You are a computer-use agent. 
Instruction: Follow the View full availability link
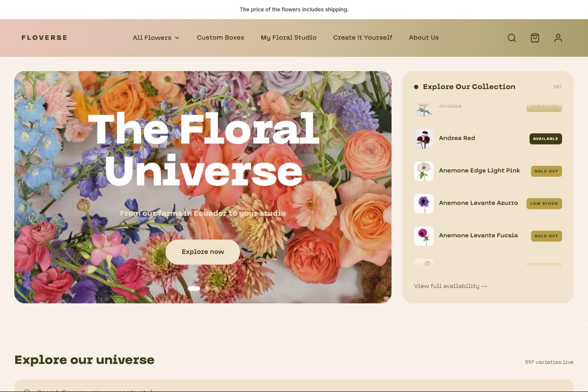click(x=450, y=286)
